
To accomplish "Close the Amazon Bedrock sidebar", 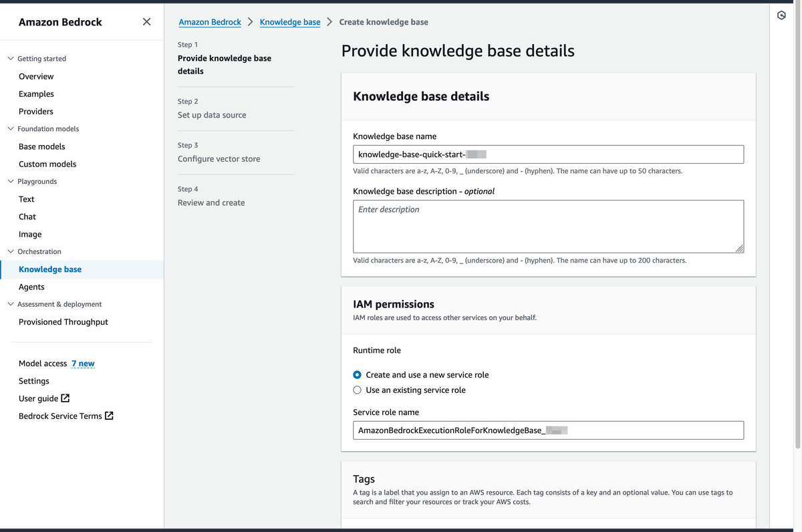I will [146, 22].
